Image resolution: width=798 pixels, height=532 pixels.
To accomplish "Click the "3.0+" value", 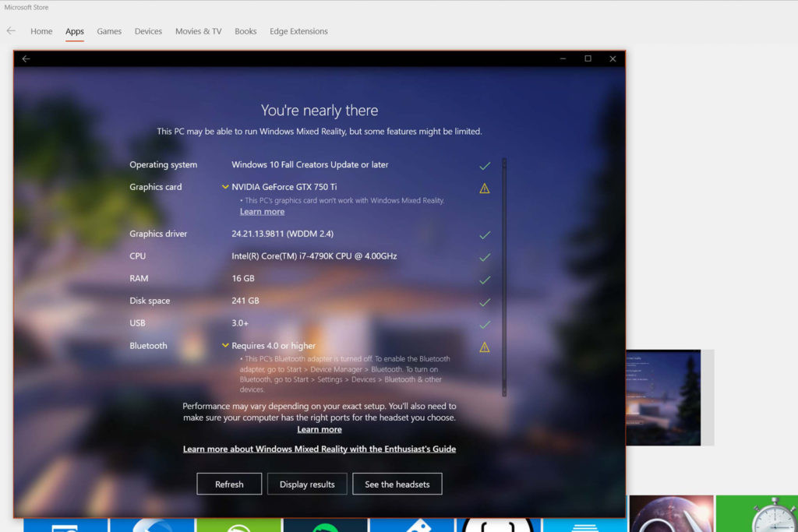I will pos(240,323).
